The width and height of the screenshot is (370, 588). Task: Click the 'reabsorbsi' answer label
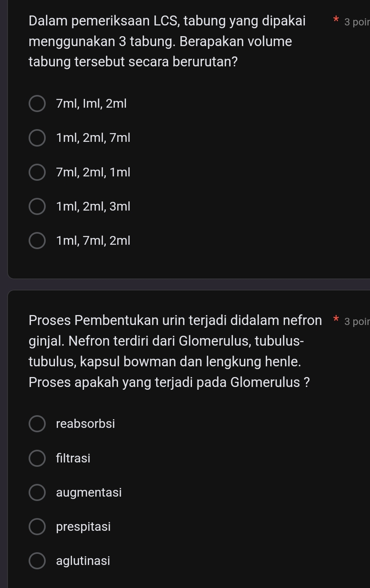85,424
